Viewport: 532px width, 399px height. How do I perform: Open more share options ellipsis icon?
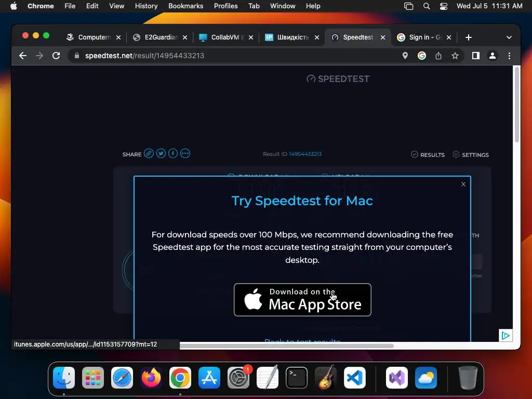185,153
